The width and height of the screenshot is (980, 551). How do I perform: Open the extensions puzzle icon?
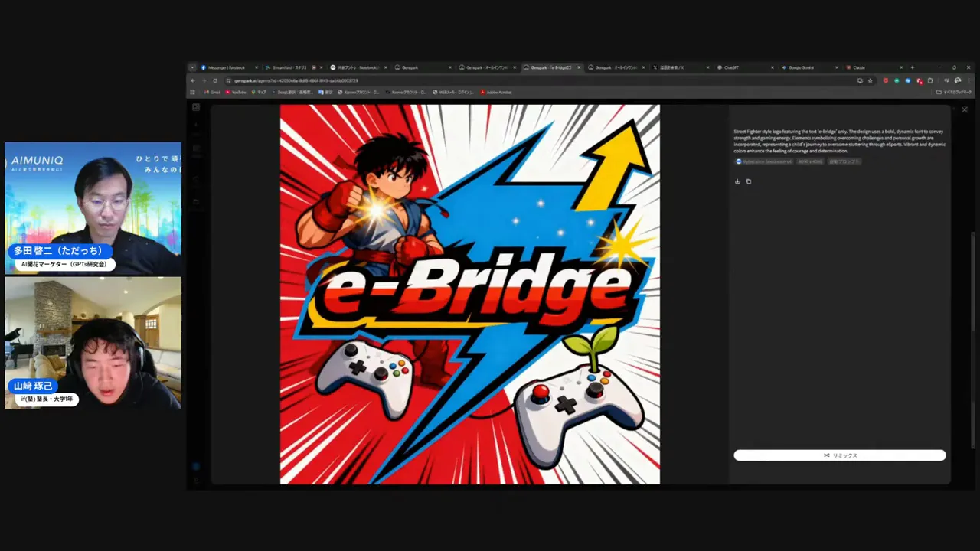(x=930, y=80)
